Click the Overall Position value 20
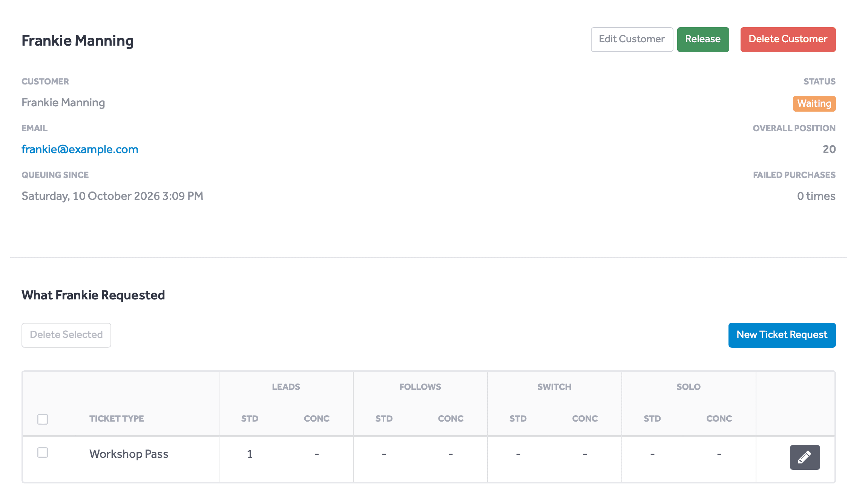Image resolution: width=868 pixels, height=494 pixels. [829, 149]
